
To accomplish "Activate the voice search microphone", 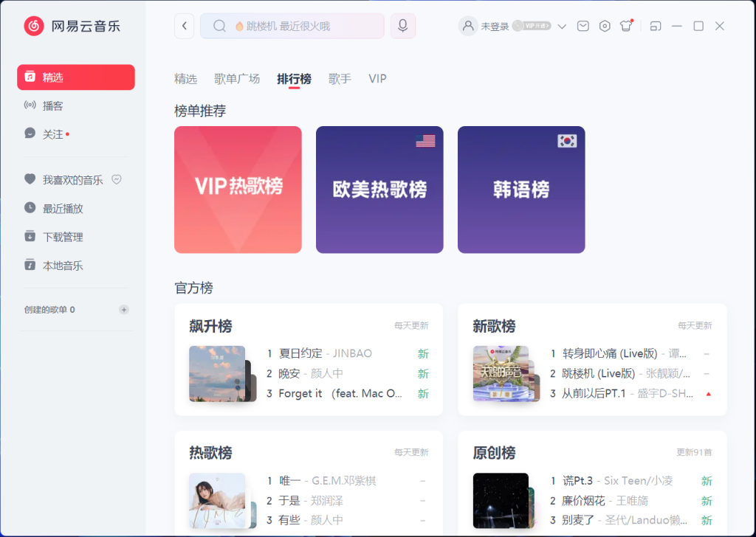I will [x=402, y=25].
